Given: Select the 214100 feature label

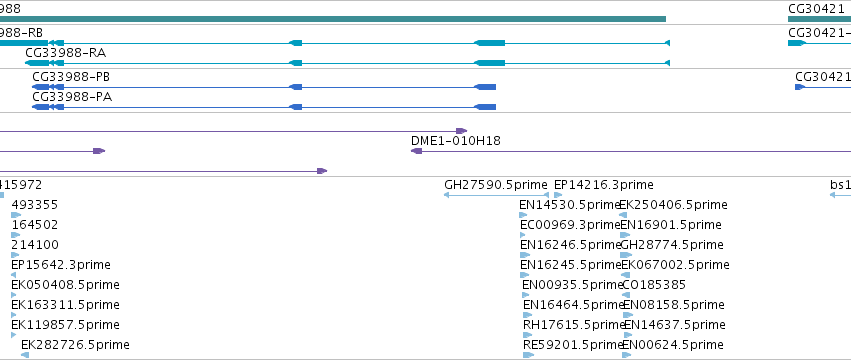Looking at the screenshot, I should coord(35,245).
